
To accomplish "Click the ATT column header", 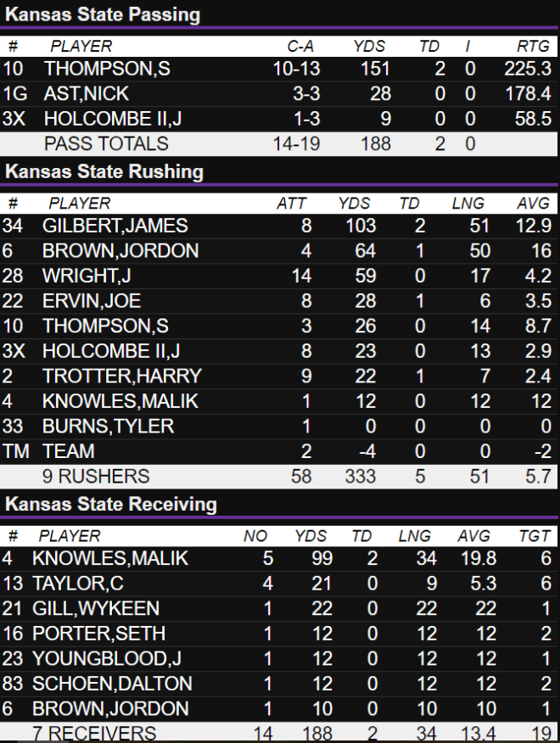I will point(291,204).
